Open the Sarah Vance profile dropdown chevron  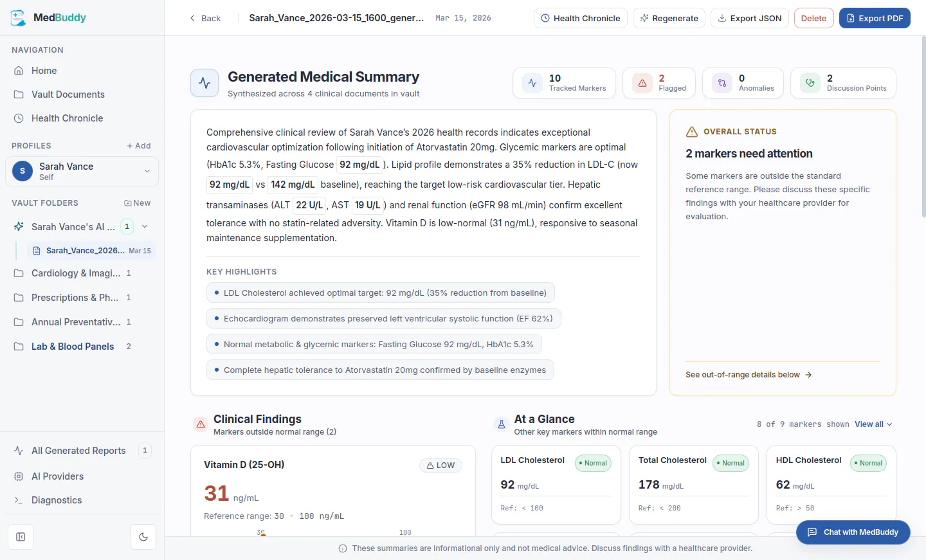(147, 171)
